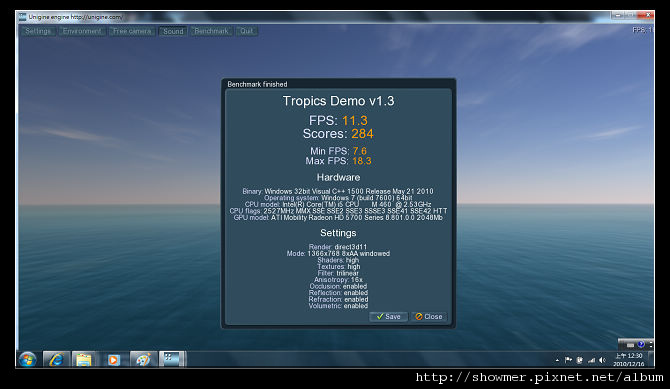
Task: Click the power plug tray icon
Action: [579, 360]
